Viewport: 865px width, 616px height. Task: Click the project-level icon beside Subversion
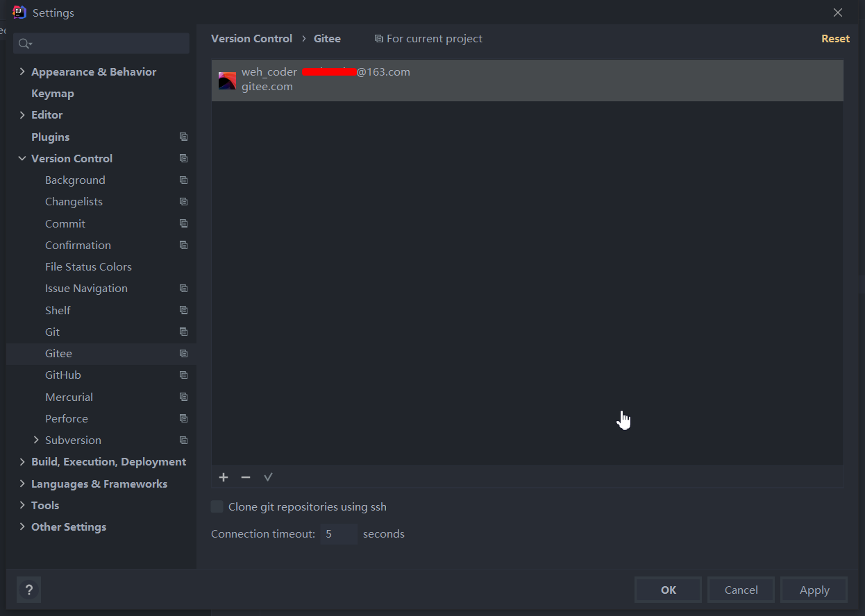point(183,440)
